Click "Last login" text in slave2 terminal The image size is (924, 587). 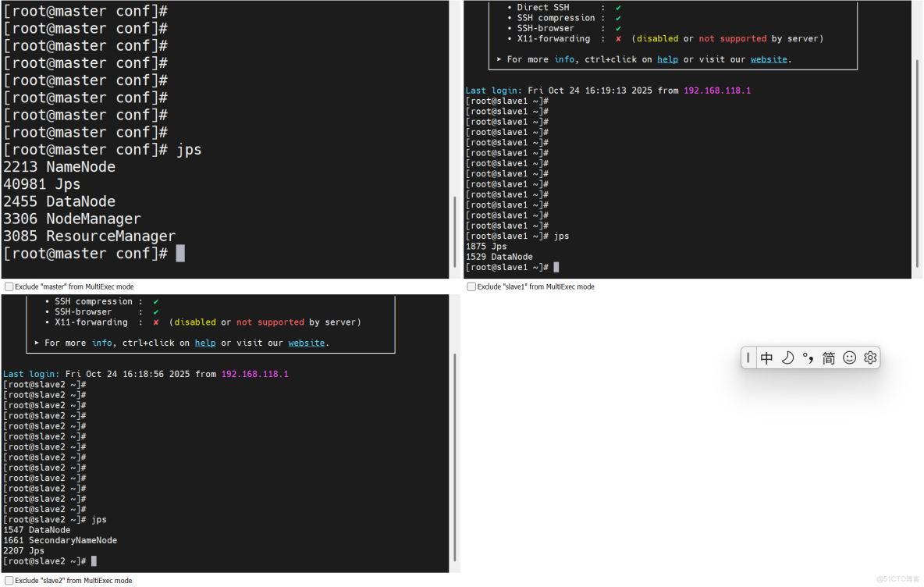pos(31,374)
